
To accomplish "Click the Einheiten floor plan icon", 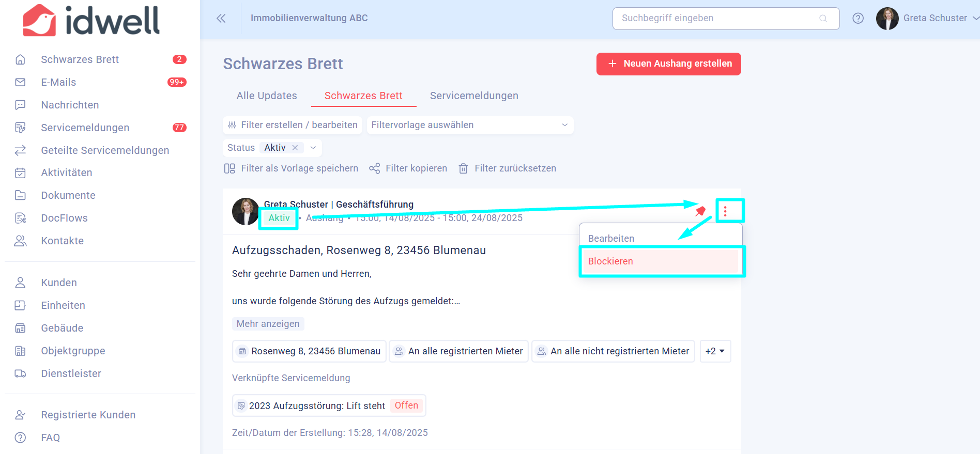I will pyautogui.click(x=20, y=305).
